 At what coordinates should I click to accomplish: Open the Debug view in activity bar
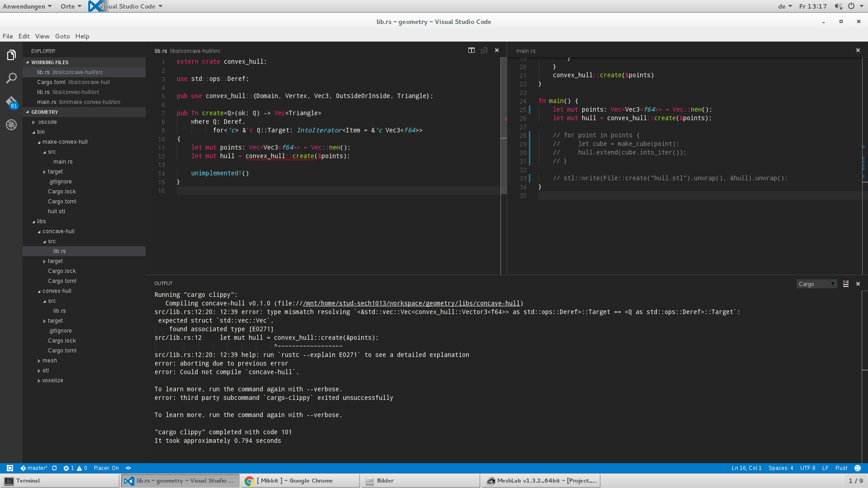point(11,125)
